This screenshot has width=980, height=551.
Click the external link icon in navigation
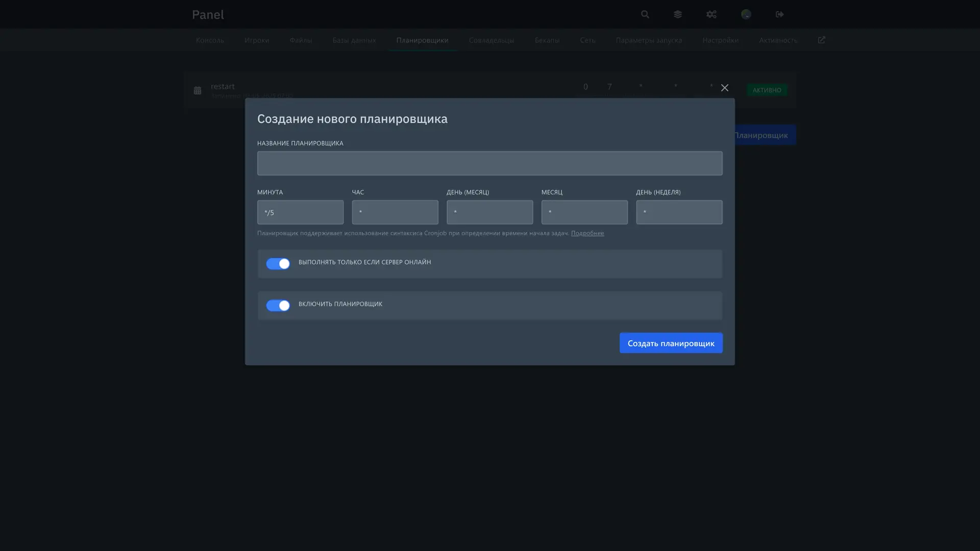coord(821,40)
